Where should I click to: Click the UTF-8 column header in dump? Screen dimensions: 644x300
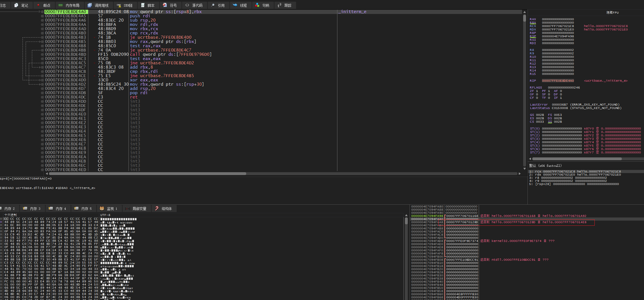(x=105, y=215)
